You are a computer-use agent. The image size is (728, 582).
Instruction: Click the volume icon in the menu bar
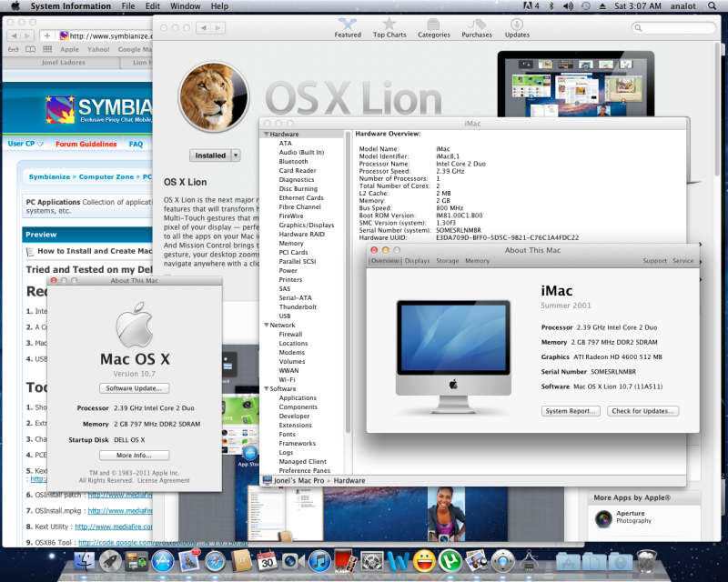568,6
